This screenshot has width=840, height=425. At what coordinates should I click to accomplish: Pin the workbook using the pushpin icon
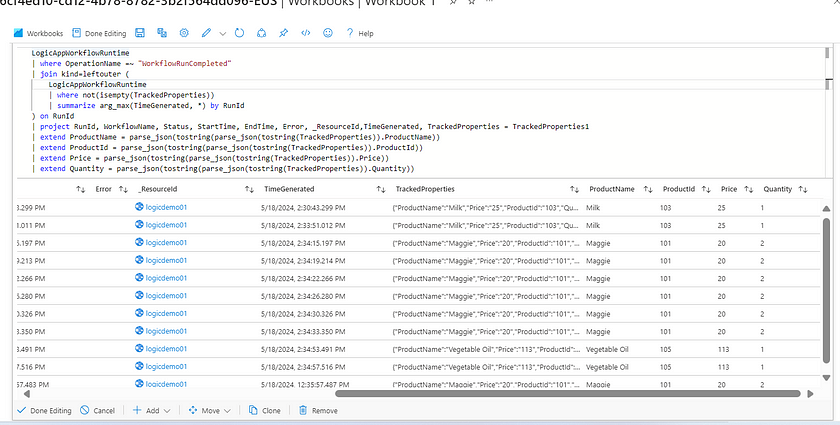(283, 33)
